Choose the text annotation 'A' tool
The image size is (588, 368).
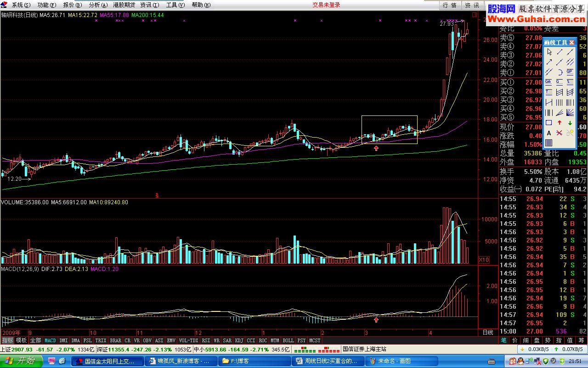pyautogui.click(x=548, y=133)
